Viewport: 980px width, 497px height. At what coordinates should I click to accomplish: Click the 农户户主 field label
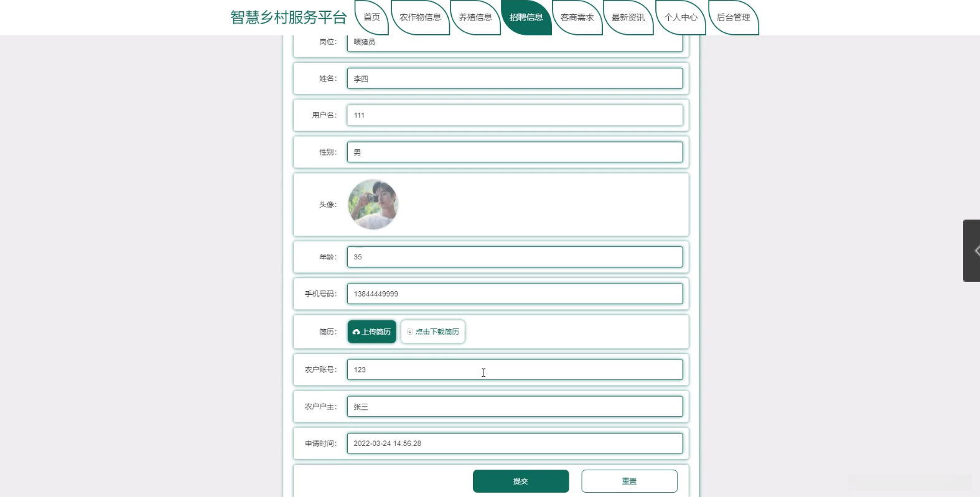(320, 407)
